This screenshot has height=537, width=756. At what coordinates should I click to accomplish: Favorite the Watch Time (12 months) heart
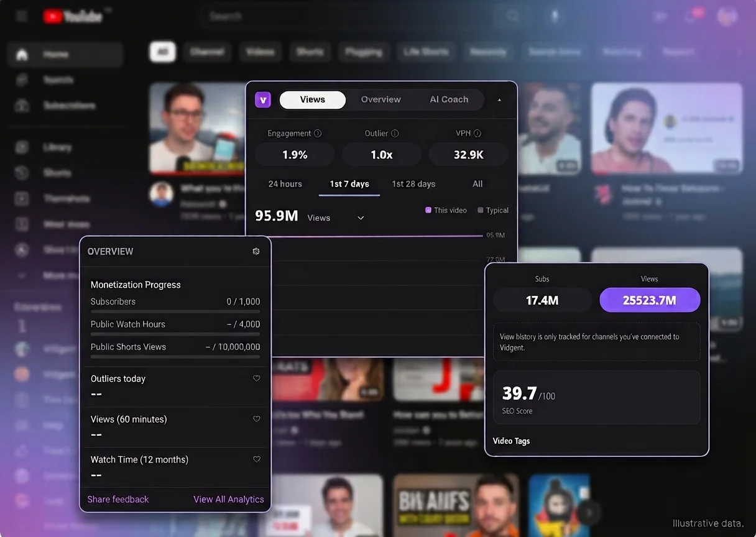(256, 459)
